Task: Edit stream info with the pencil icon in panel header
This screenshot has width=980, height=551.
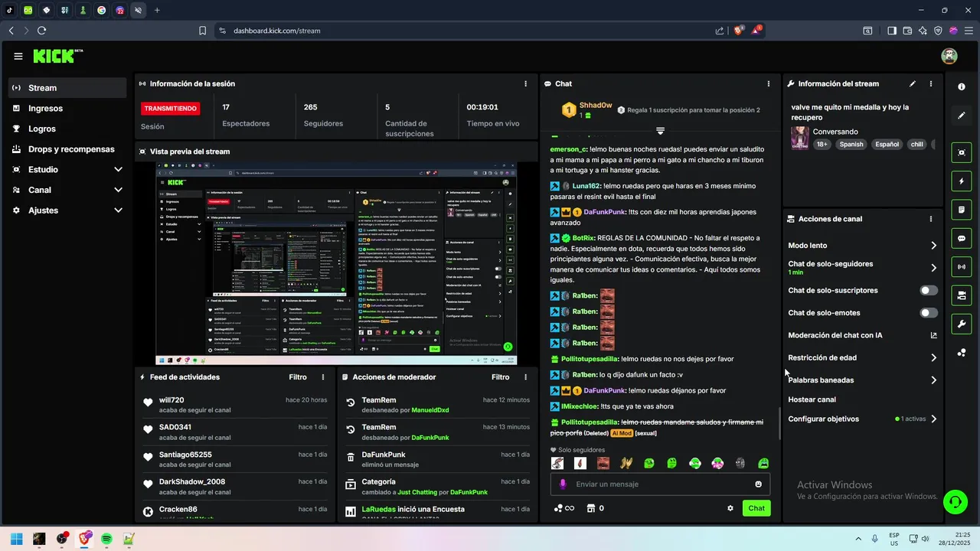Action: tap(912, 83)
